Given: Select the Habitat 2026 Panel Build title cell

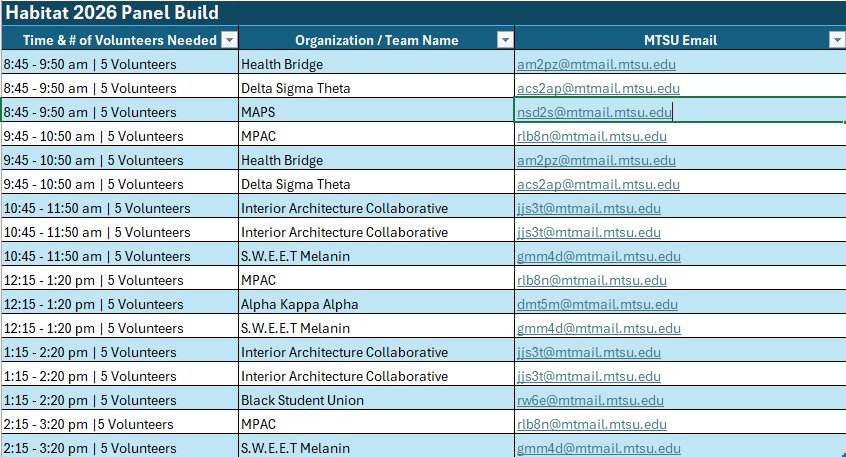Looking at the screenshot, I should [x=423, y=12].
